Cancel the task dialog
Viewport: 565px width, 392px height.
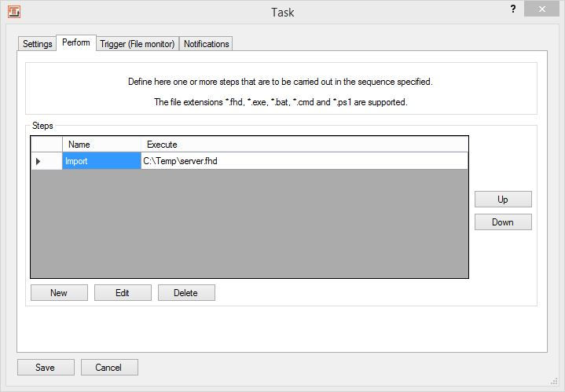click(x=108, y=368)
